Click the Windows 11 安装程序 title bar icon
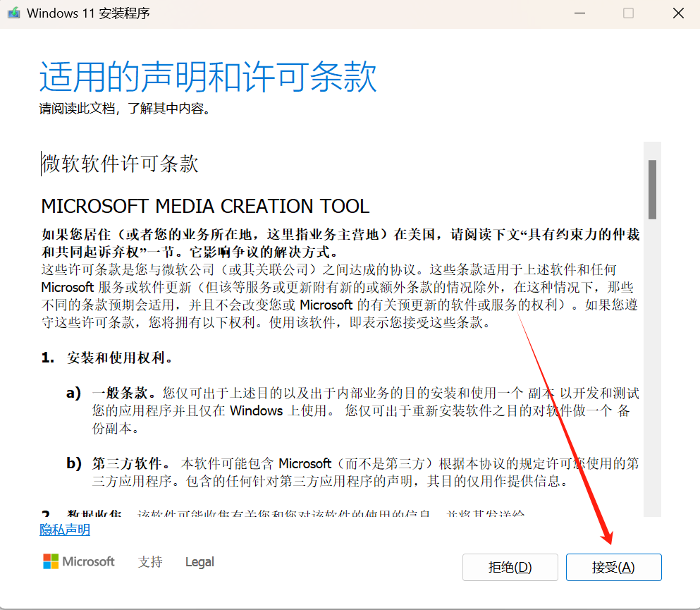The image size is (700, 610). coord(13,13)
